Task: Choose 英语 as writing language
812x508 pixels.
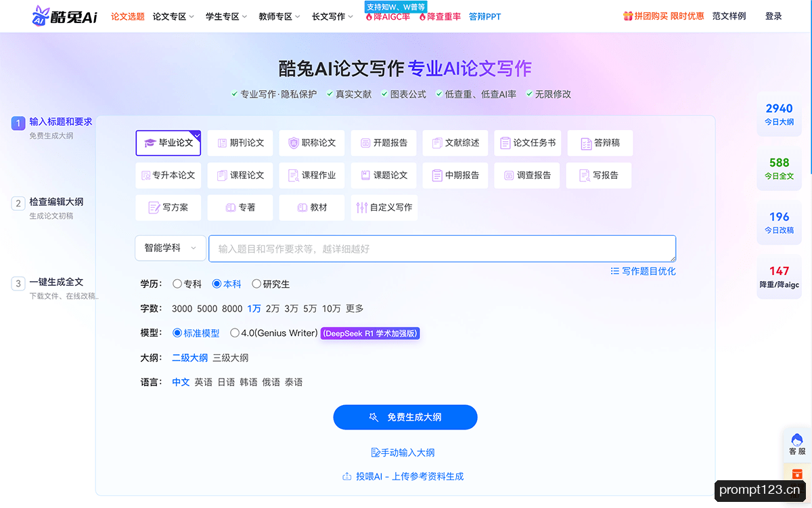Action: pos(203,382)
